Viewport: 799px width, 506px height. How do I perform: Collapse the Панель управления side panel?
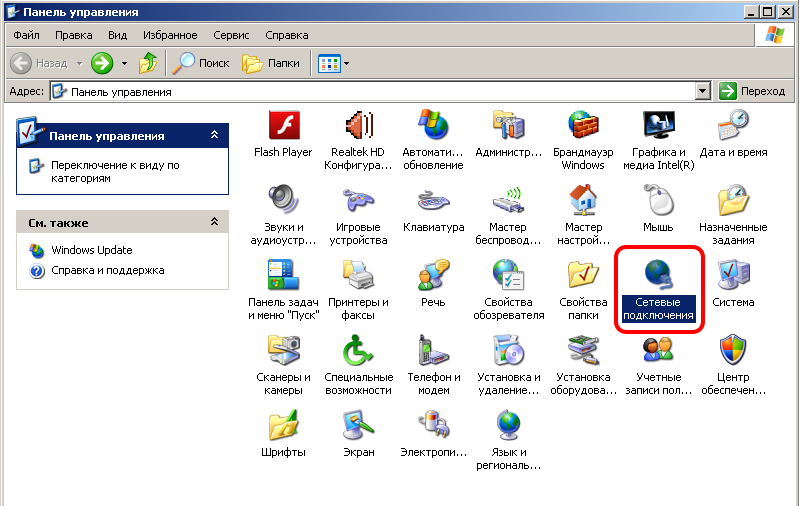[x=215, y=135]
